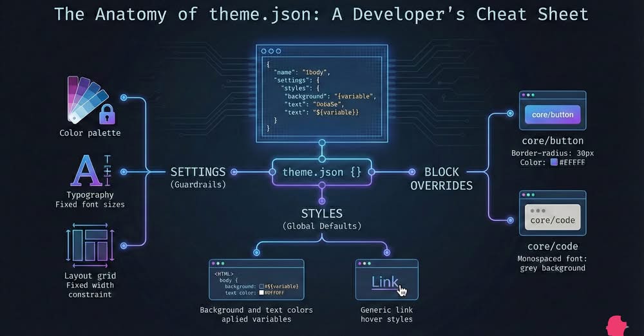Viewport: 644px width, 336px height.
Task: Click the core/button caption below the window
Action: (553, 141)
